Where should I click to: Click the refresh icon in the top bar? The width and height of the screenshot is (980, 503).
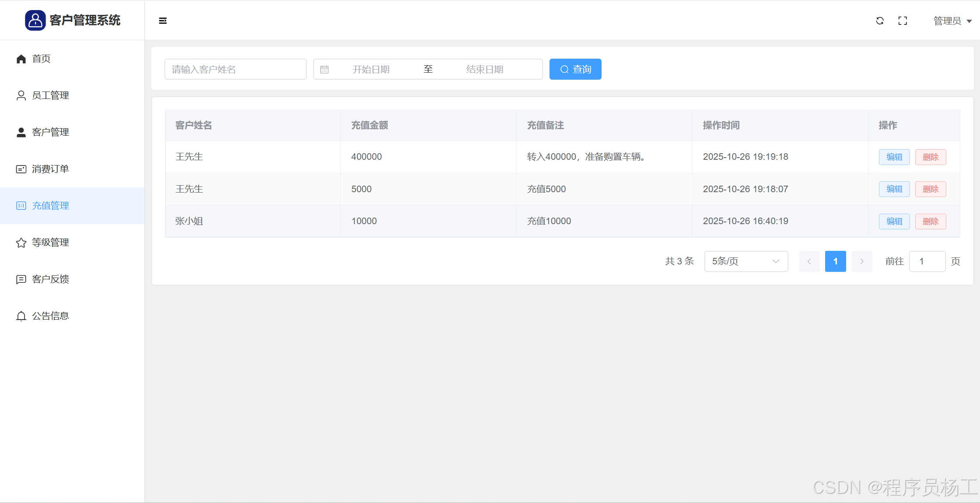coord(880,21)
